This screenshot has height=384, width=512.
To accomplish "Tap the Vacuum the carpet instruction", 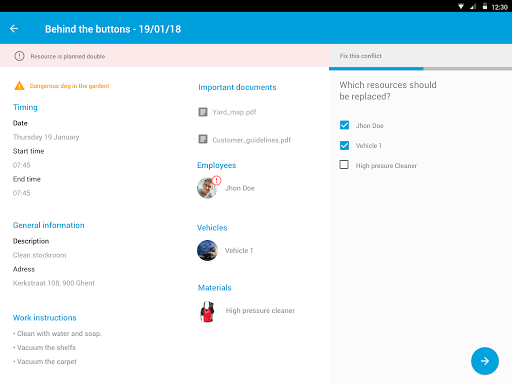I will 45,362.
